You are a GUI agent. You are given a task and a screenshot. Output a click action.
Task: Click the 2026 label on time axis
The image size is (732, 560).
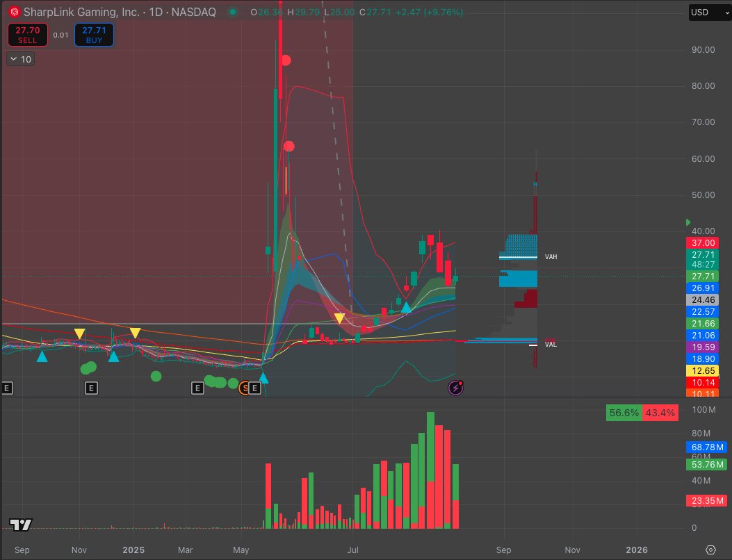637,550
